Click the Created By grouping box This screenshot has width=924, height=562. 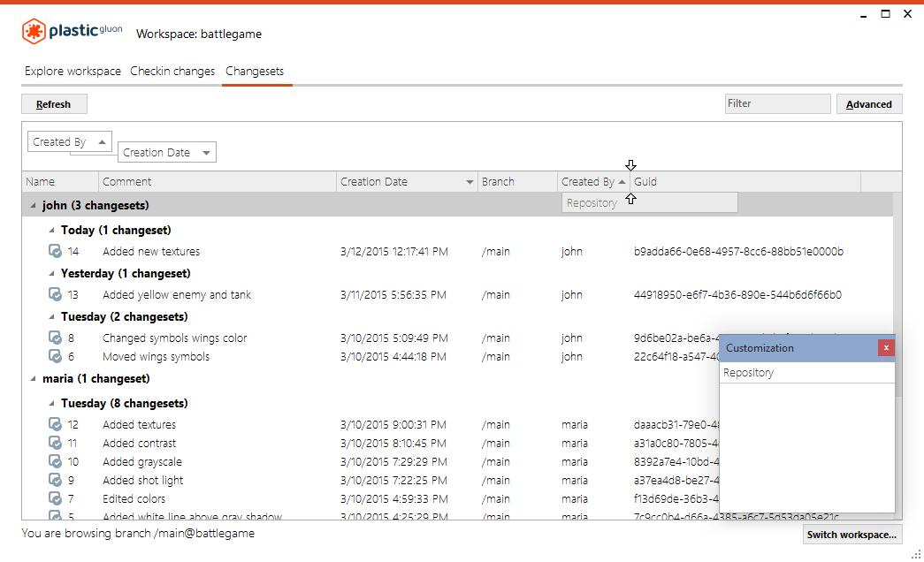[x=70, y=142]
